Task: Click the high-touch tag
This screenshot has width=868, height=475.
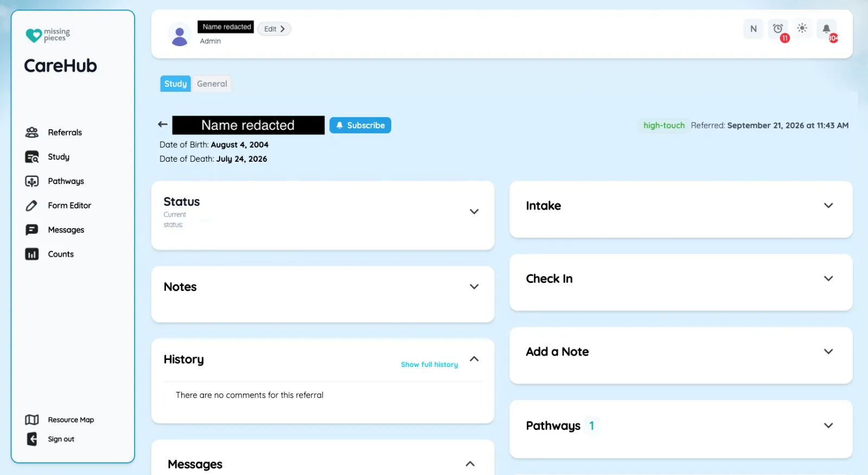Action: 663,125
